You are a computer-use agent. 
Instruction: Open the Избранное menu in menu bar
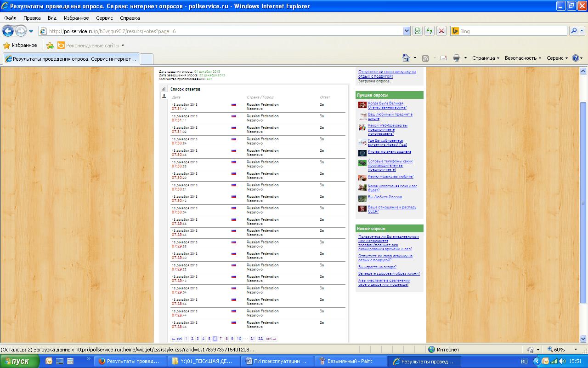(x=76, y=18)
